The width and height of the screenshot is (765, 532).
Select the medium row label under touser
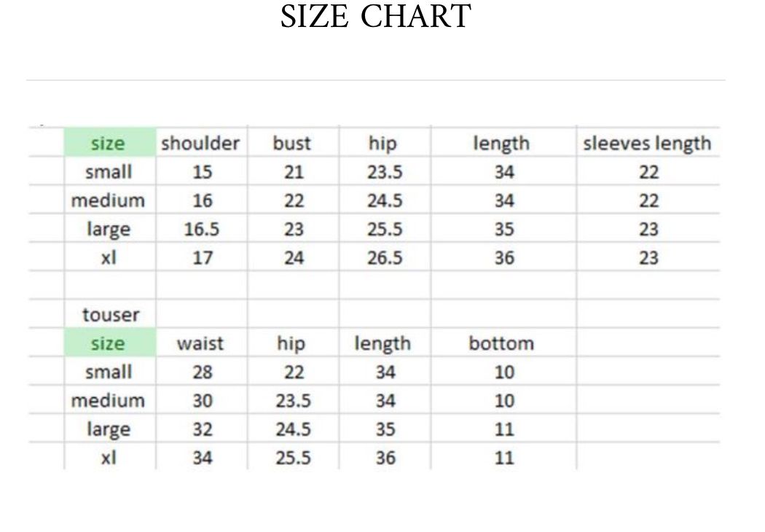click(108, 401)
